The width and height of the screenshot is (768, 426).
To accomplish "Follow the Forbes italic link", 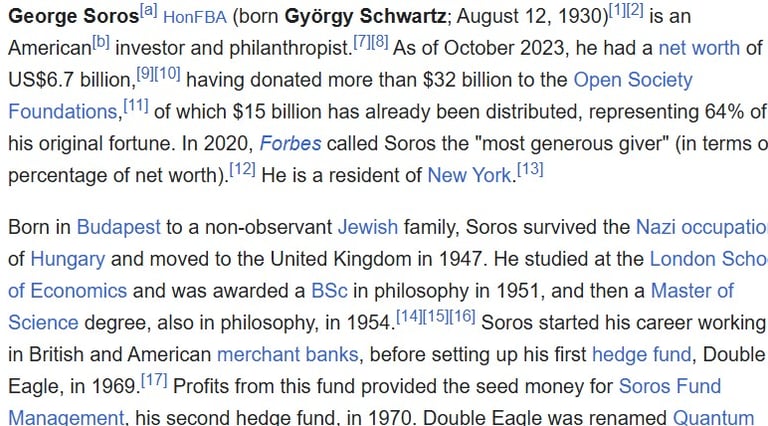I will point(290,143).
